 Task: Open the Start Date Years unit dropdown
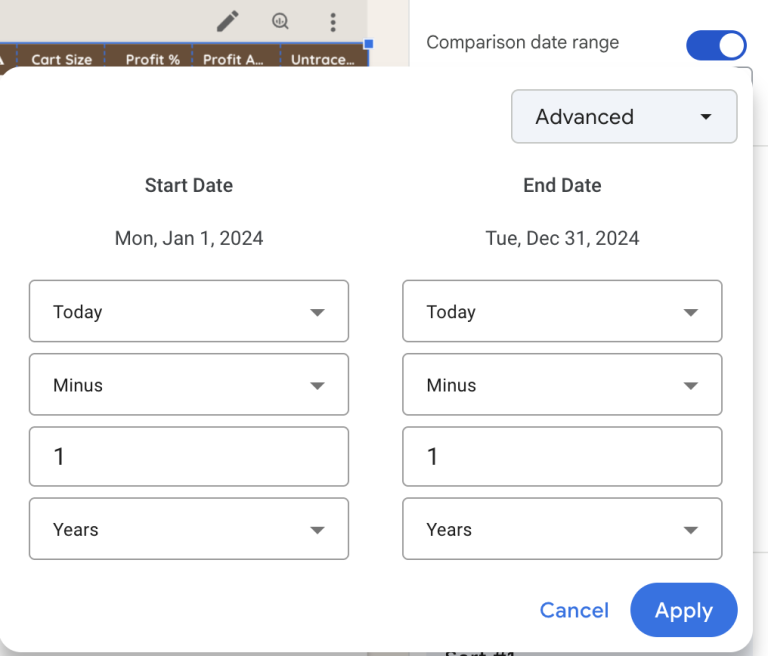click(189, 529)
